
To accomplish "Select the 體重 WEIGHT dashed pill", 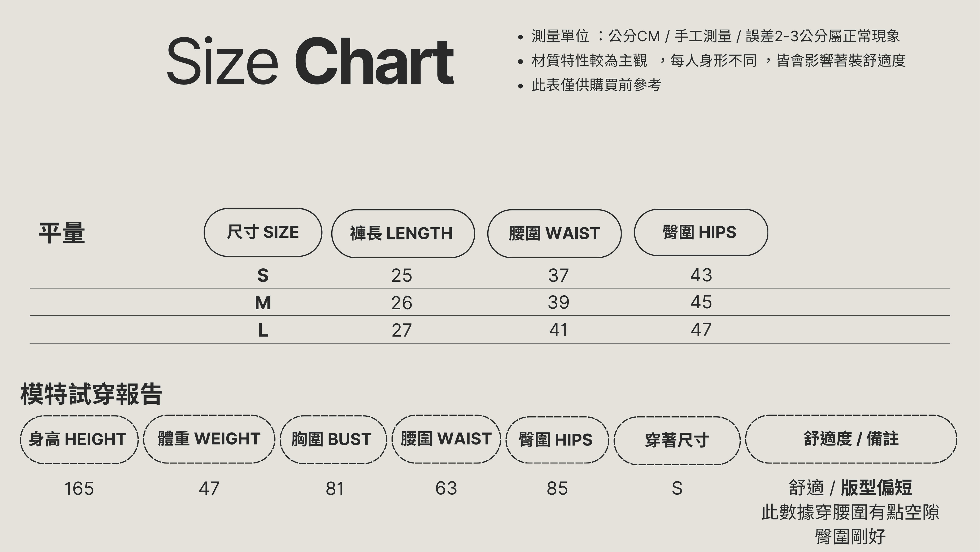I will point(209,439).
